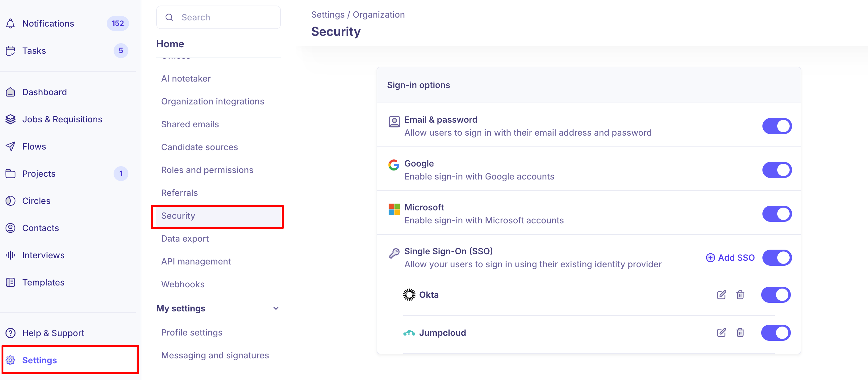
Task: Disable the Okta provider toggle
Action: coord(775,295)
